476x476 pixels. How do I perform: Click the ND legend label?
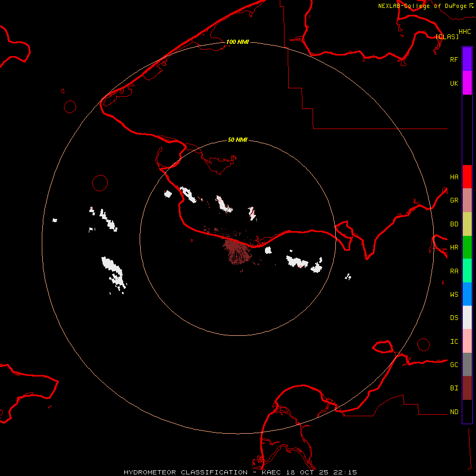(454, 411)
